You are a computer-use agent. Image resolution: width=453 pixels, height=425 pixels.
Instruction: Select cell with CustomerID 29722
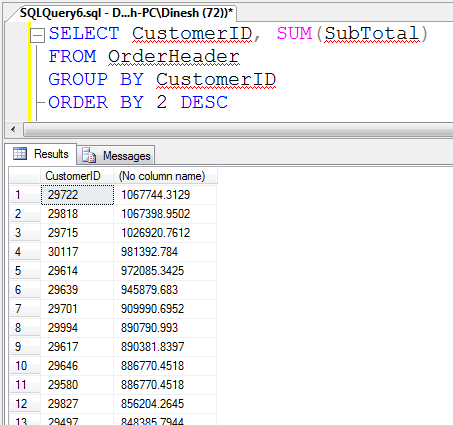click(77, 195)
